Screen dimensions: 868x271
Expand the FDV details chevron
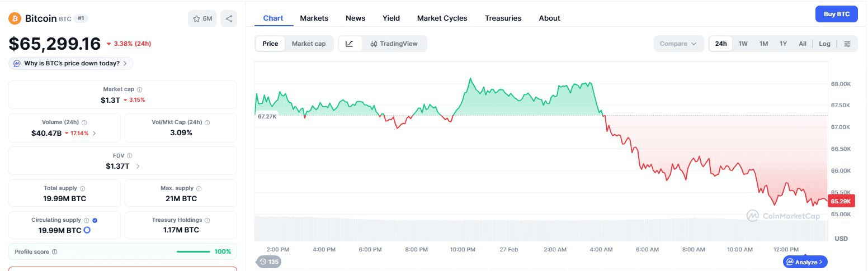(x=138, y=166)
